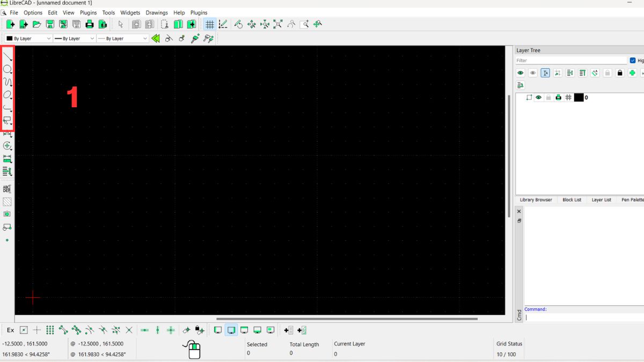Viewport: 644px width, 362px height.
Task: Open an existing drawing with the folder icon
Action: (36, 24)
